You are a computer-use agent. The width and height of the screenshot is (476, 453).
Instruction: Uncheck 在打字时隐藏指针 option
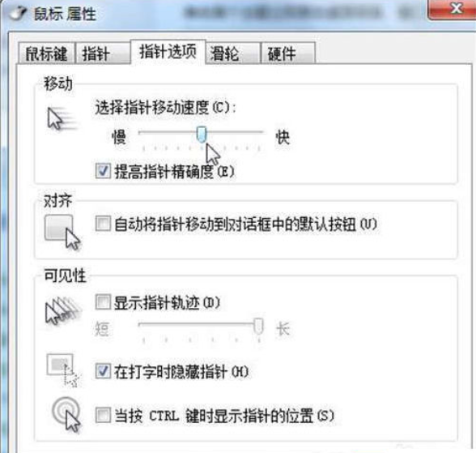click(103, 371)
